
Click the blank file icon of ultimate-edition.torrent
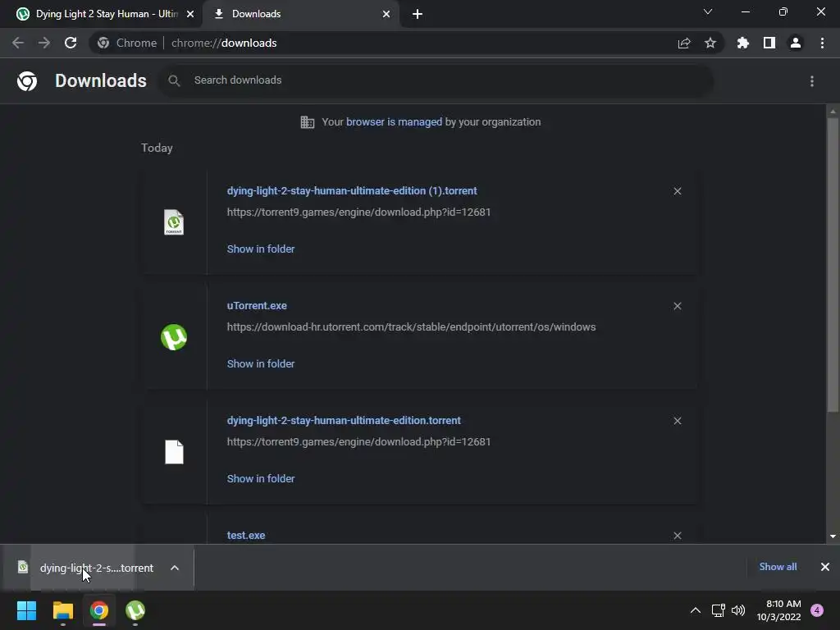(x=174, y=452)
